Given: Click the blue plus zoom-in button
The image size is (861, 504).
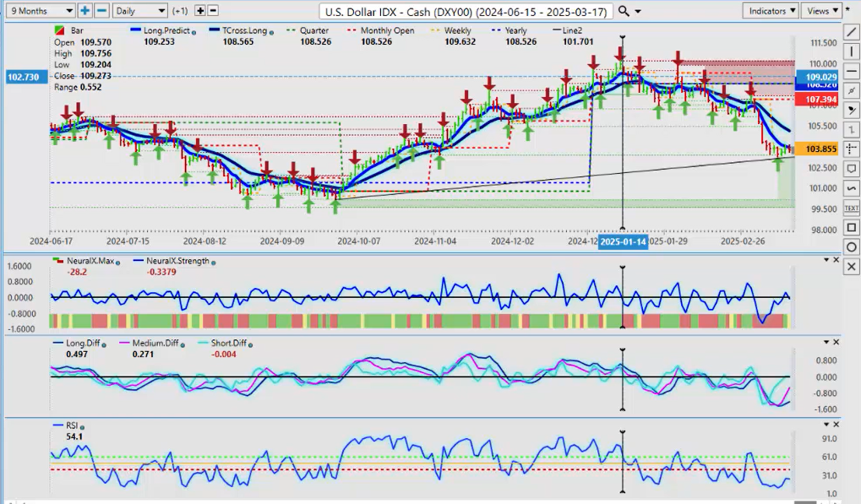Looking at the screenshot, I should 85,11.
